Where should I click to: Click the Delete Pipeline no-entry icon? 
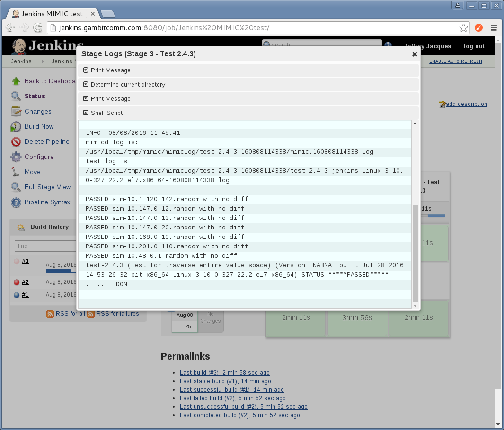click(16, 142)
